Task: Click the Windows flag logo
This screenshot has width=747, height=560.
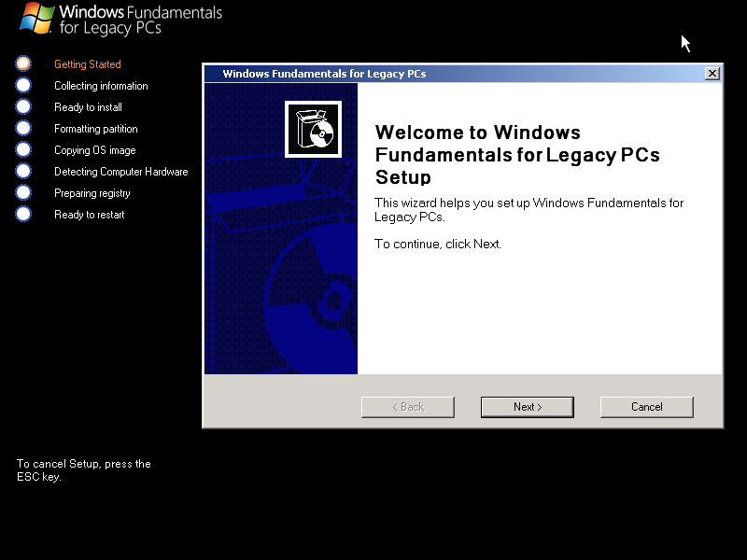Action: coord(36,18)
